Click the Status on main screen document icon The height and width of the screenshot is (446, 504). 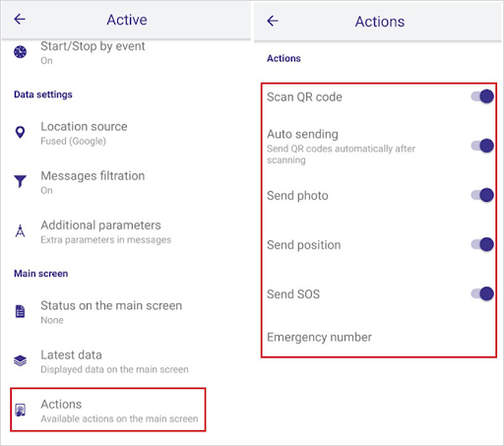coord(20,311)
